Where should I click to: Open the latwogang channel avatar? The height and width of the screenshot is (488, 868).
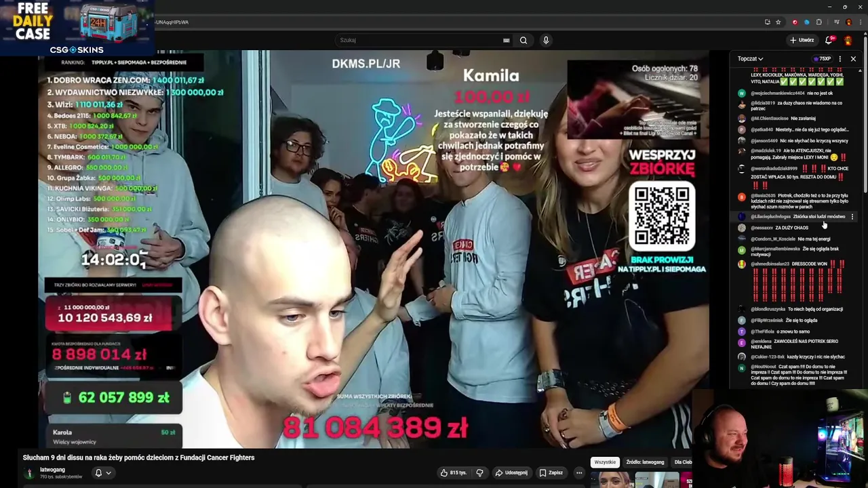coord(29,472)
